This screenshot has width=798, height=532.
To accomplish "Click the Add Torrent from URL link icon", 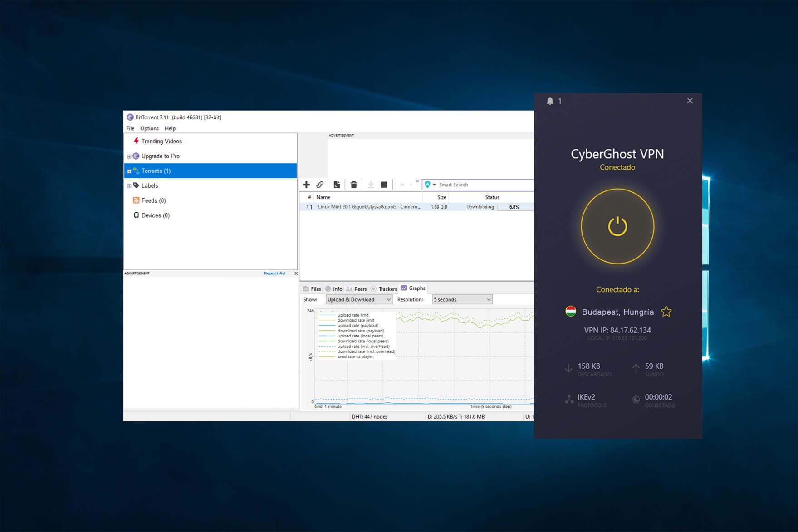I will coord(320,185).
